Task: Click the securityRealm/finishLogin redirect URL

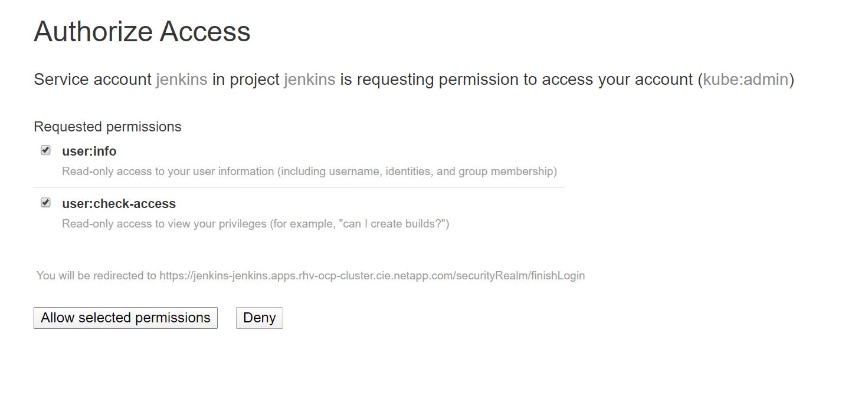Action: pos(372,276)
